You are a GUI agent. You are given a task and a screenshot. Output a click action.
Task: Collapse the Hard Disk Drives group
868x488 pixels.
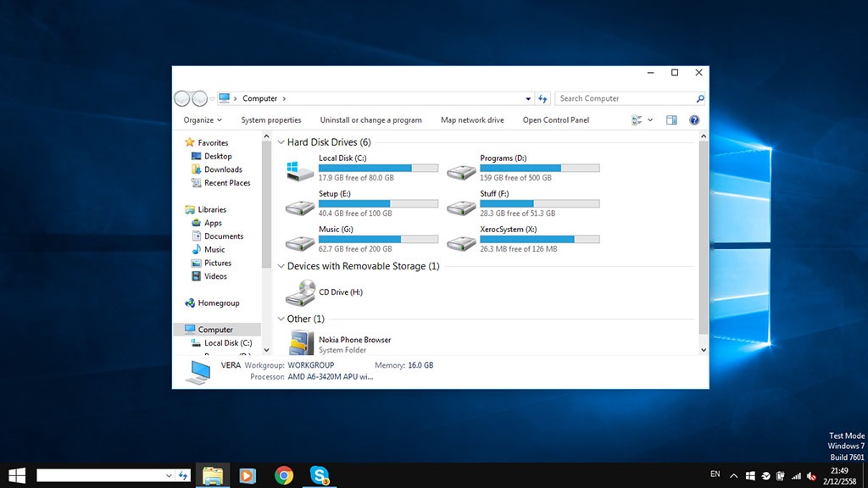pos(281,142)
